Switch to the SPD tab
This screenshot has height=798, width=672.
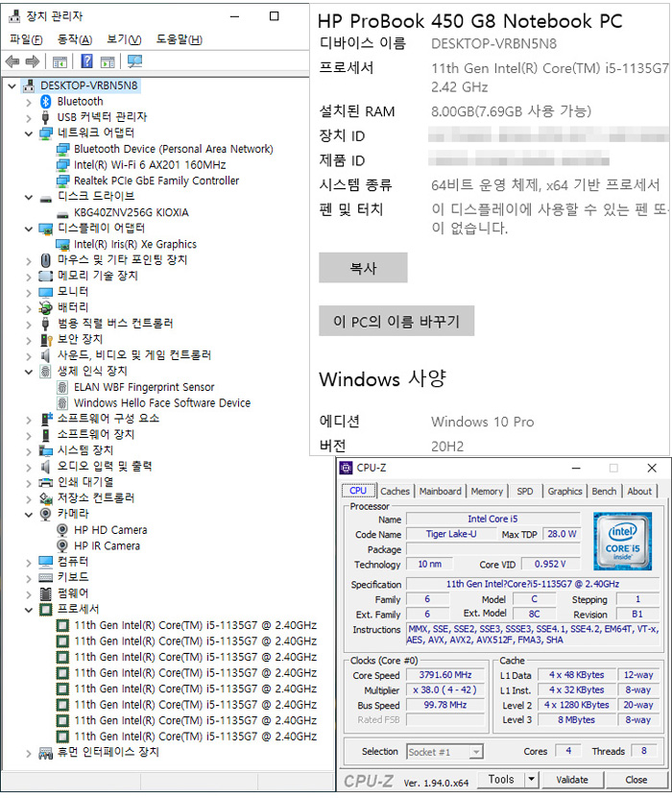525,491
